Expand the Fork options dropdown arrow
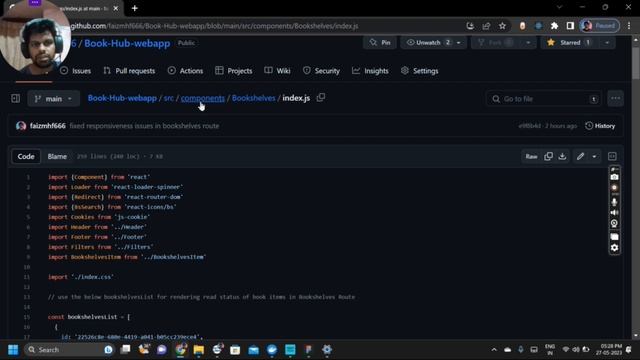Screen dimensions: 640x360 pos(528,42)
